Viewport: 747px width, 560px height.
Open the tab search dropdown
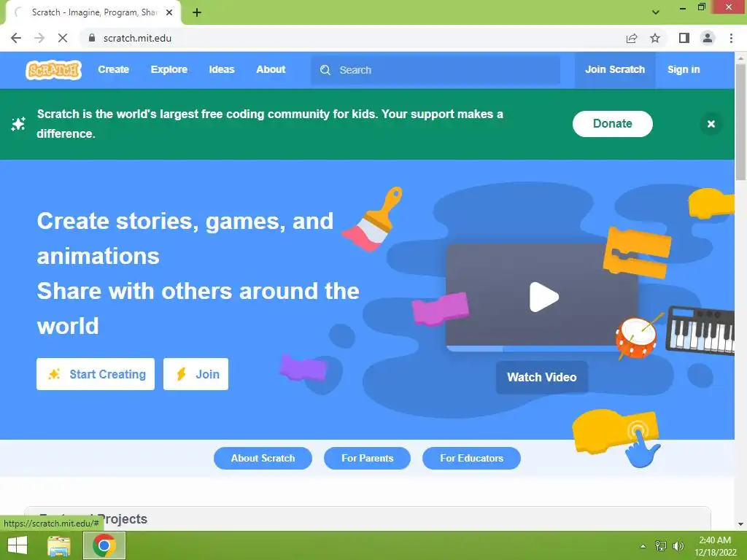pos(656,12)
